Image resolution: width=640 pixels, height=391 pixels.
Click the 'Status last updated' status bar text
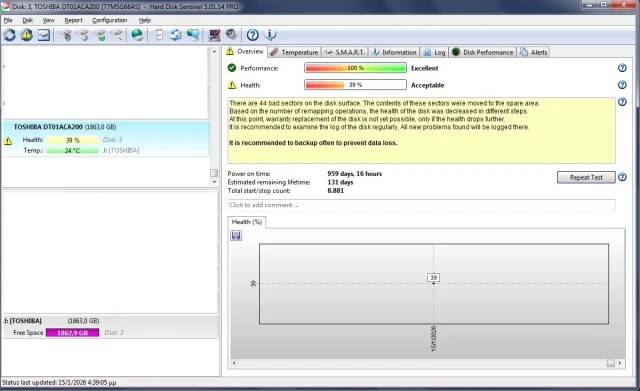tap(59, 382)
